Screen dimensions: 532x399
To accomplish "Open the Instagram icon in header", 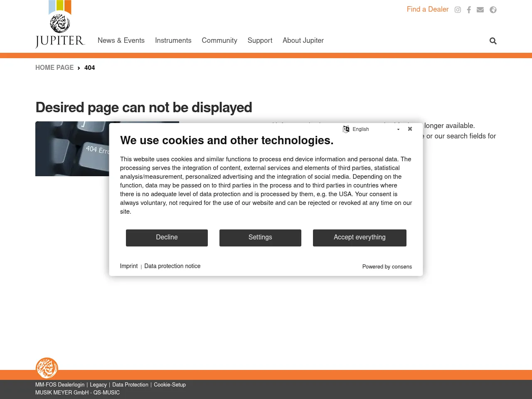I will coord(458,10).
